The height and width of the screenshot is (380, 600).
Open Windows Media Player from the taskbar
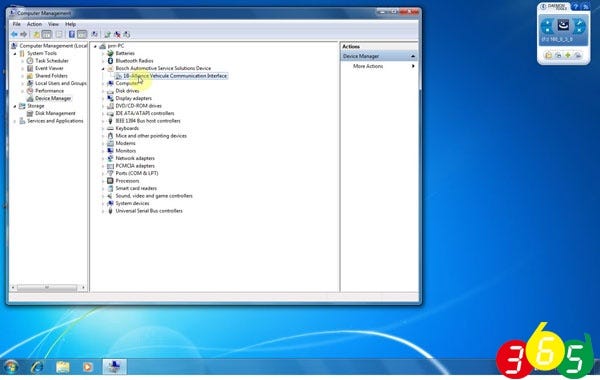tap(88, 367)
